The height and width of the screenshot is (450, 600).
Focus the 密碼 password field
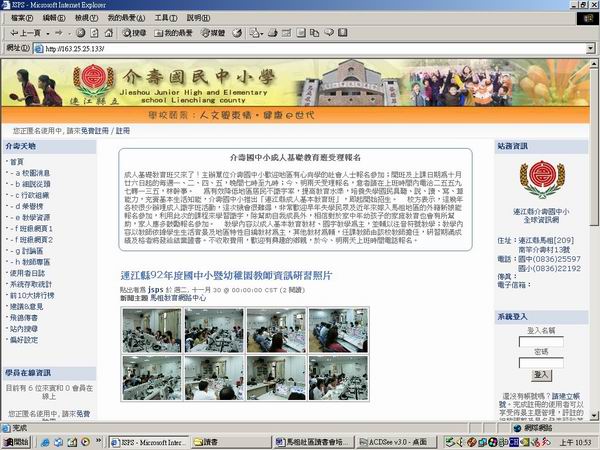541,363
